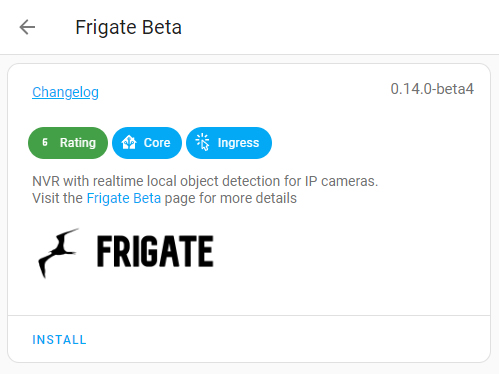Click the NVR realtime object detection description text
This screenshot has width=499, height=374.
(205, 181)
